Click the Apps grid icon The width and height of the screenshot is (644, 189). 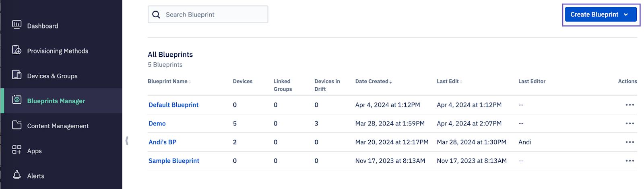coord(17,150)
